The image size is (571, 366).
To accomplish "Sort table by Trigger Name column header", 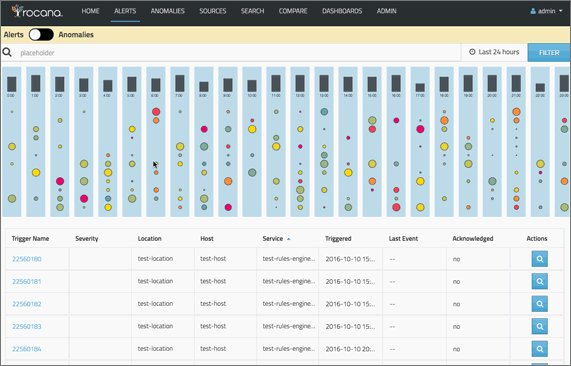I will click(30, 239).
